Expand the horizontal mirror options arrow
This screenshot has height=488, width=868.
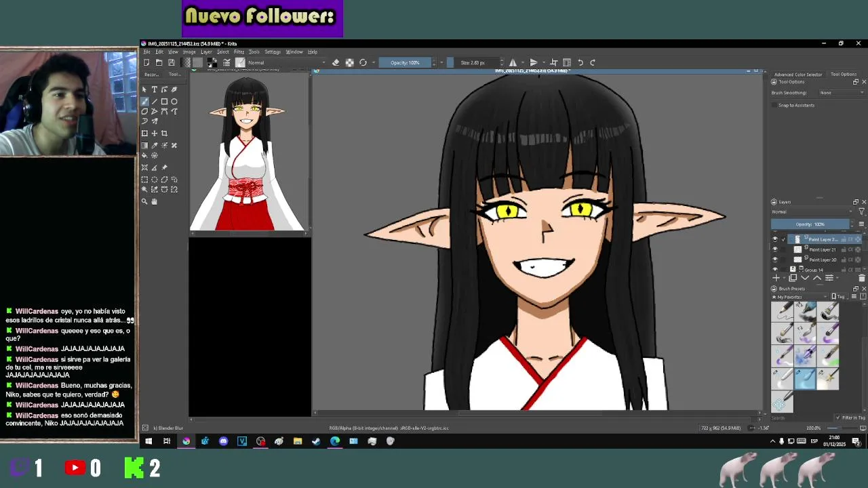point(521,62)
